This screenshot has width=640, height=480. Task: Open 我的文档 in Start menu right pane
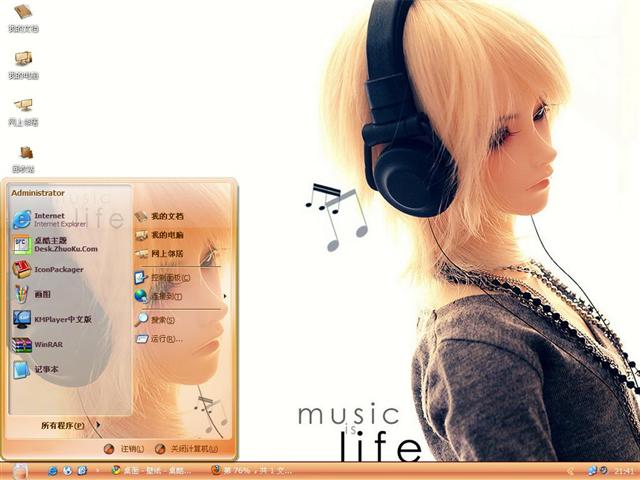(x=159, y=216)
